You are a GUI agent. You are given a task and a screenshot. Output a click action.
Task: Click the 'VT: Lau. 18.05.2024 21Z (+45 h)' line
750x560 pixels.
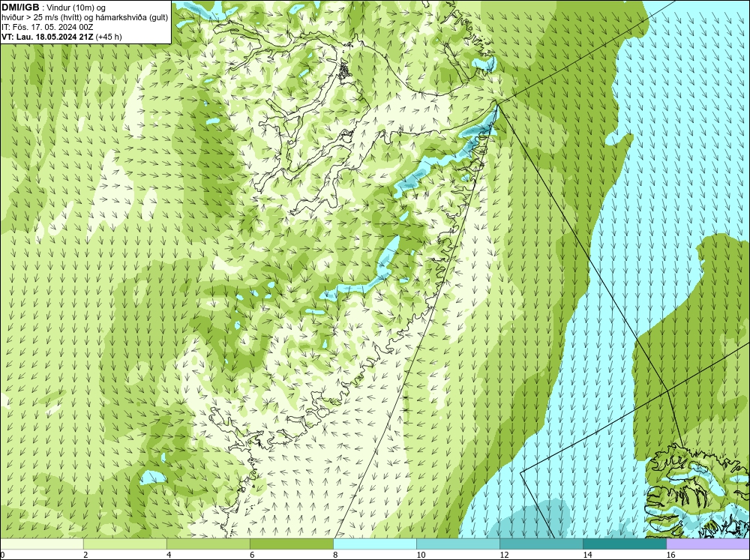61,37
